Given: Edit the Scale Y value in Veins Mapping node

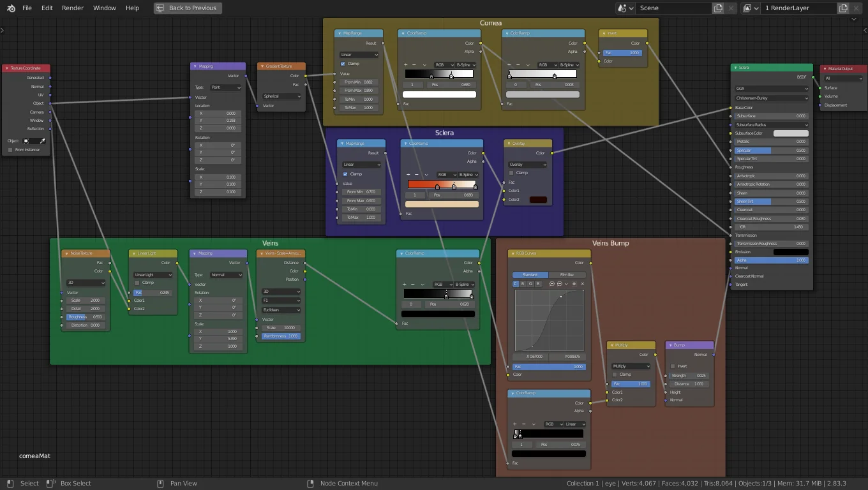Looking at the screenshot, I should click(218, 338).
